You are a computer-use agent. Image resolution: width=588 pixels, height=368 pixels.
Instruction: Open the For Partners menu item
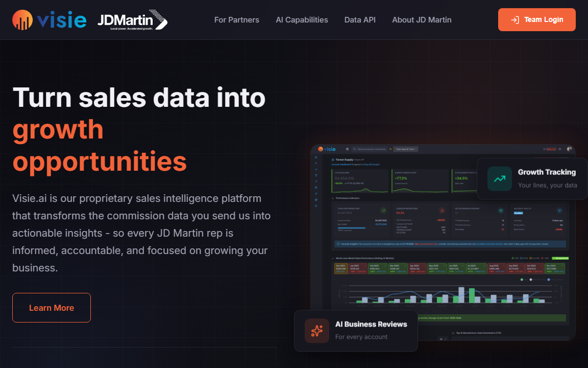[237, 20]
